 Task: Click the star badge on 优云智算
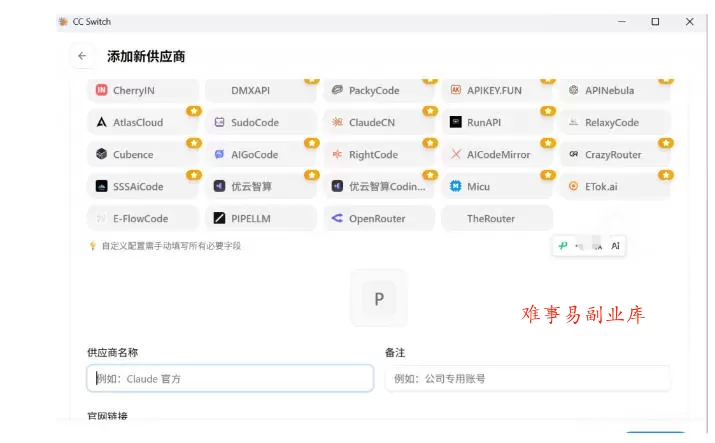[312, 175]
